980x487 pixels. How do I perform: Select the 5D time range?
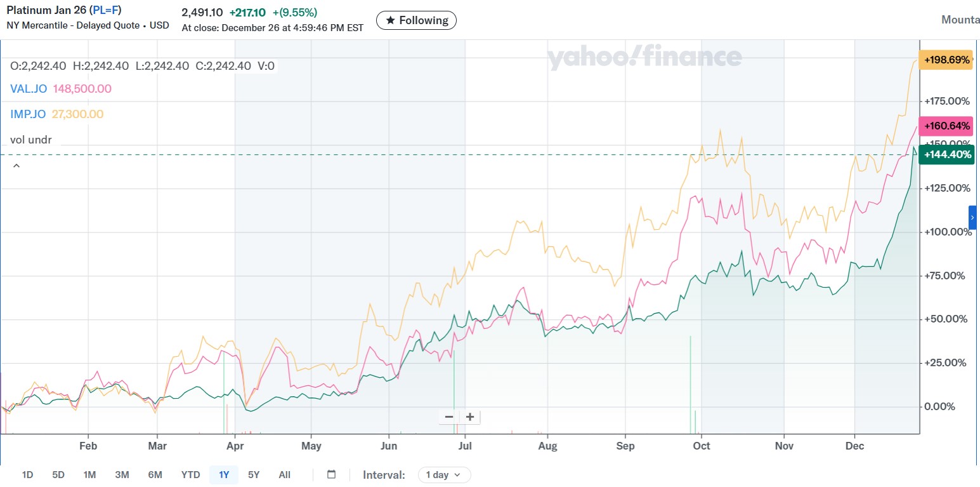pyautogui.click(x=58, y=475)
